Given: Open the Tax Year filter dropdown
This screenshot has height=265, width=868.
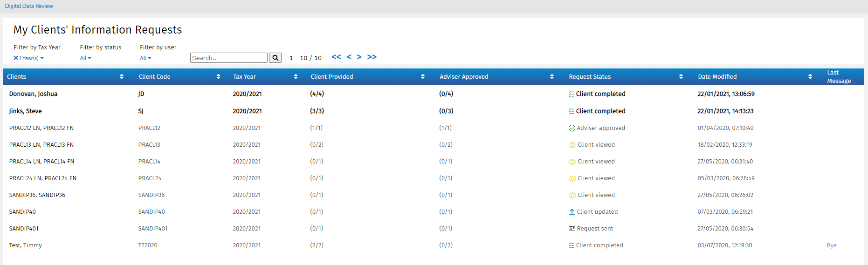Looking at the screenshot, I should [x=31, y=58].
